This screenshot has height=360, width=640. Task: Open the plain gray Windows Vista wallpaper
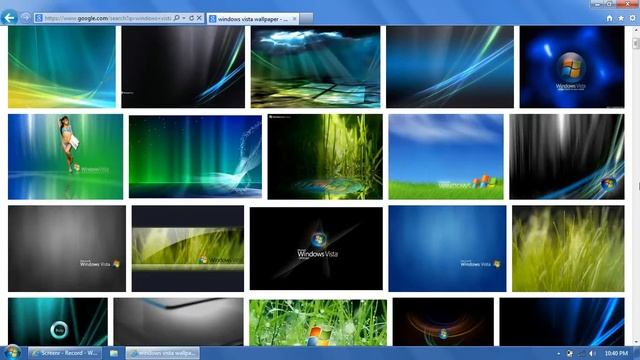click(x=67, y=249)
